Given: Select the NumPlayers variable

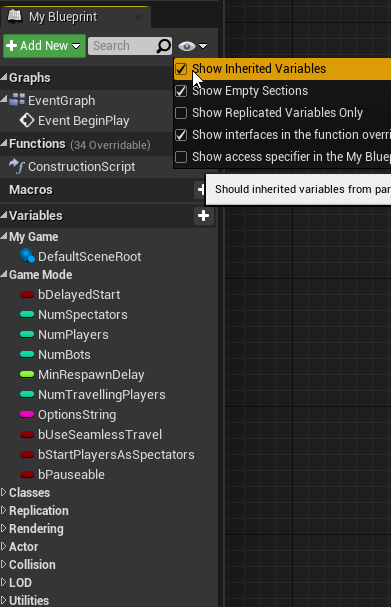Looking at the screenshot, I should (x=73, y=334).
